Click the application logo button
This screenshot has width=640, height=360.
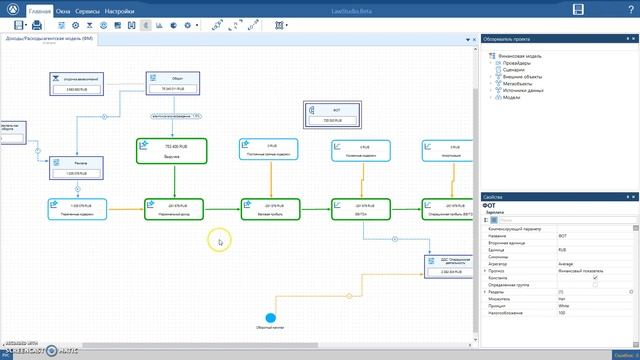[13, 9]
